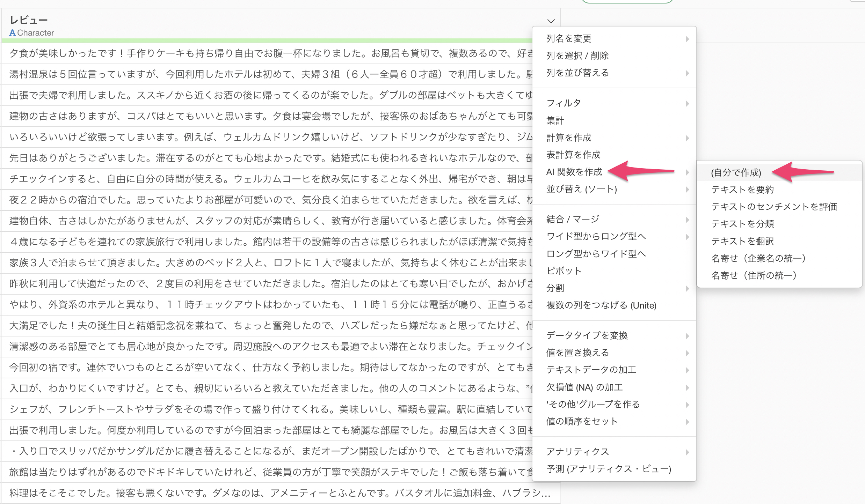This screenshot has height=504, width=865.
Task: Open the データタイプを変換 submenu
Action: 587,335
